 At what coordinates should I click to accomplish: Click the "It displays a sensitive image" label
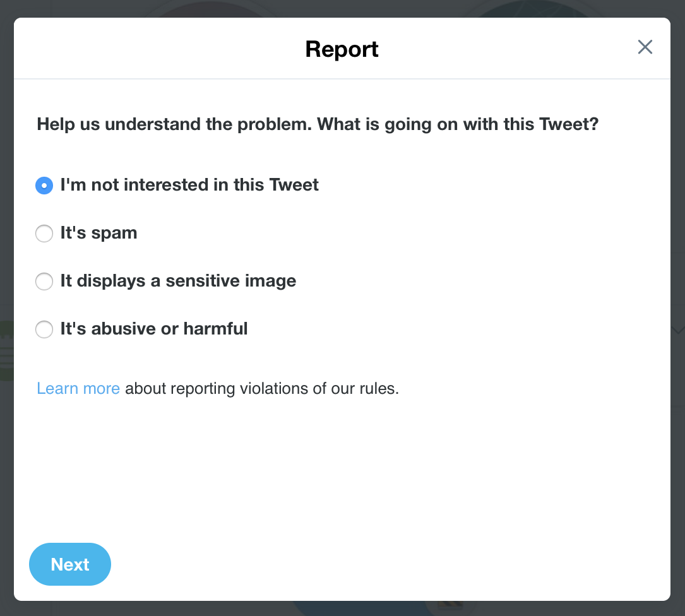point(177,281)
